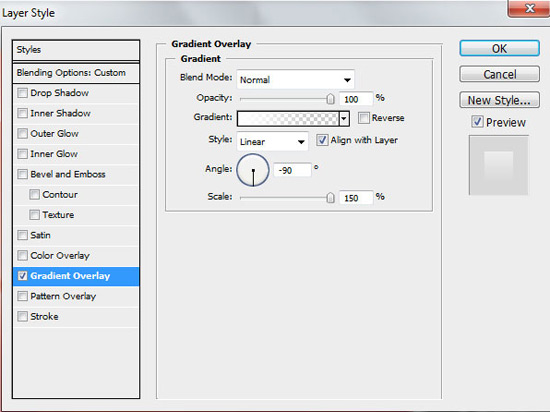550x412 pixels.
Task: Click the New Style... button
Action: [x=499, y=100]
